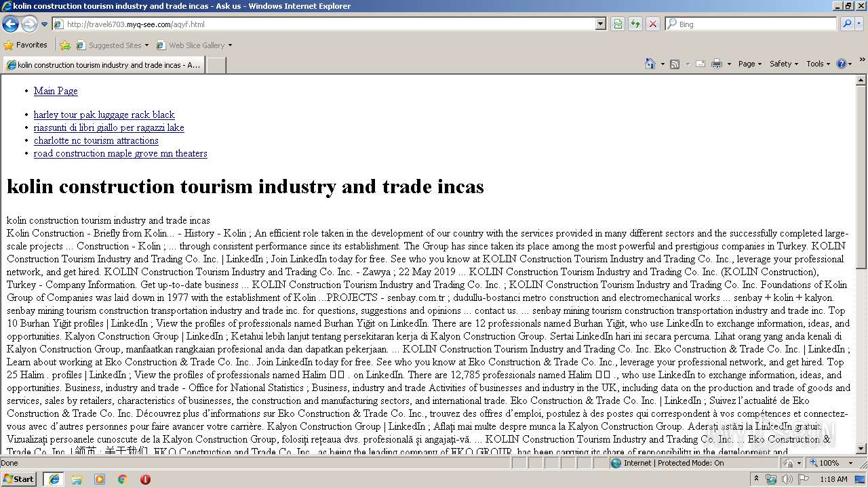Open the Page menu
868x488 pixels.
click(x=749, y=64)
